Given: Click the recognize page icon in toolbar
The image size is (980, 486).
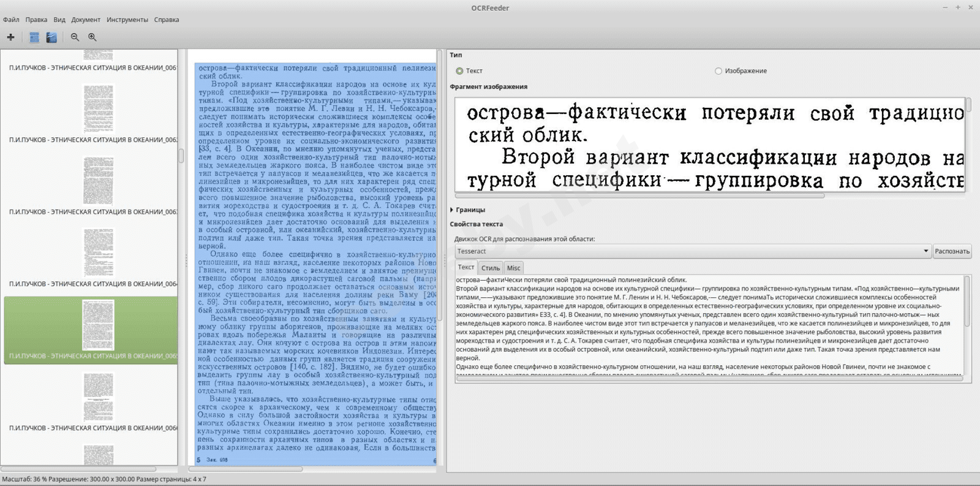Looking at the screenshot, I should click(x=34, y=37).
